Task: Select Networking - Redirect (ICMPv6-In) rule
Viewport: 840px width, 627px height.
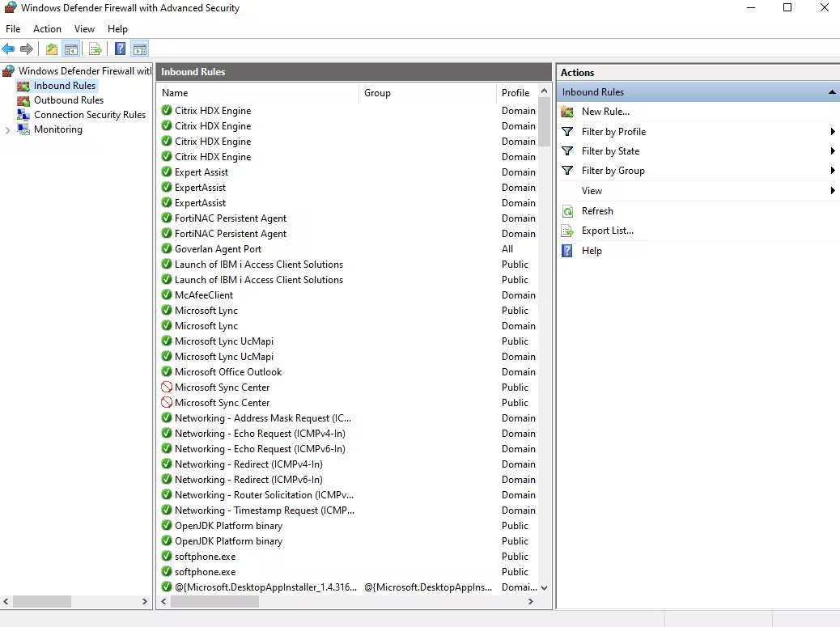Action: (348, 479)
